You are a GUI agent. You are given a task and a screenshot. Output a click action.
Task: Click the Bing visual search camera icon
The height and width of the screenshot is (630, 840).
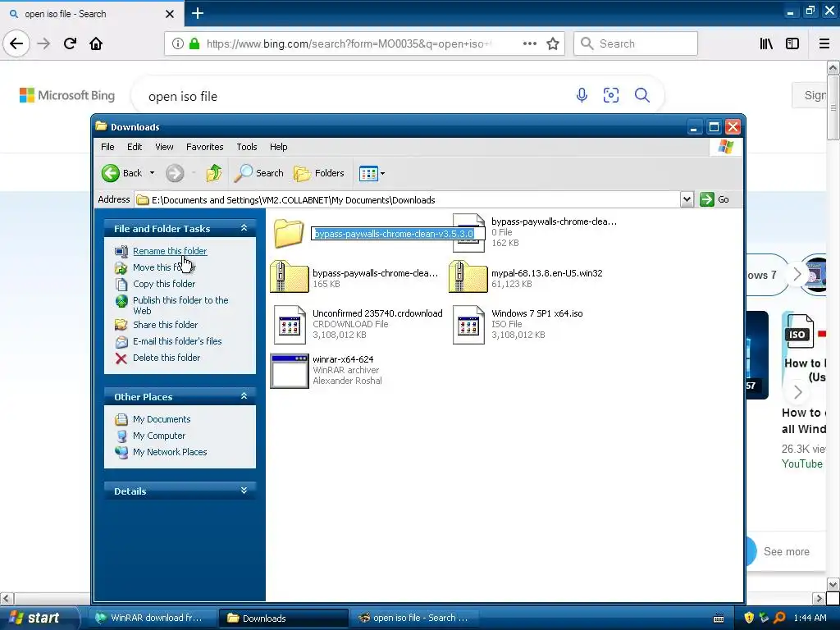(611, 95)
